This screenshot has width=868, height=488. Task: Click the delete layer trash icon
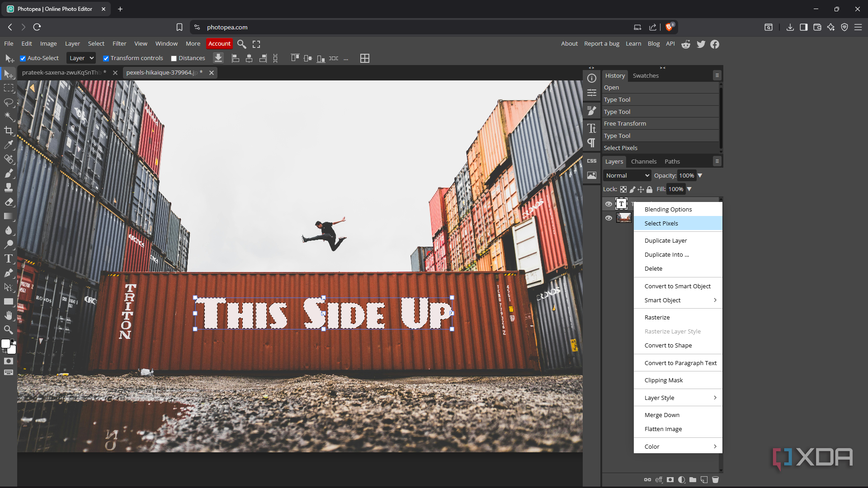(715, 480)
